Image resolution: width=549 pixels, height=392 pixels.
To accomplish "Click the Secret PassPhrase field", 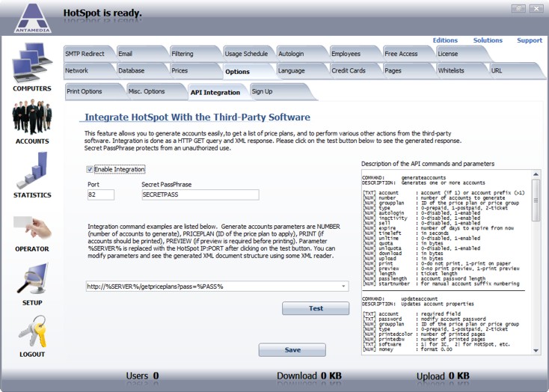I will tap(200, 195).
